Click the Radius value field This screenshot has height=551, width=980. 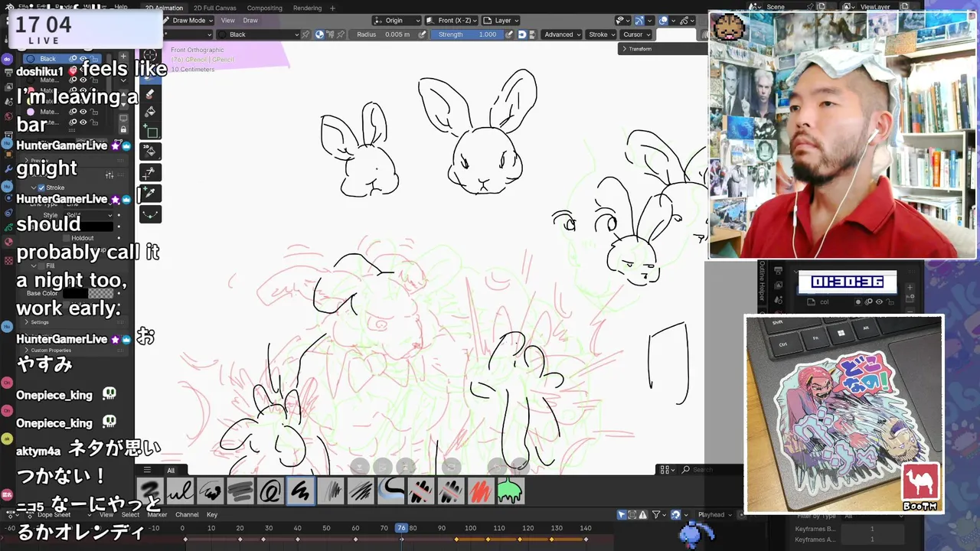381,34
